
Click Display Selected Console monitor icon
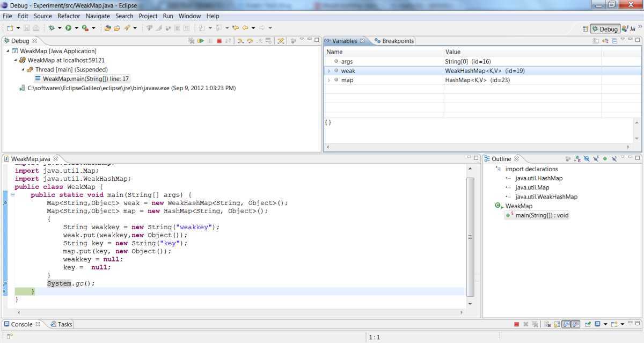(597, 324)
